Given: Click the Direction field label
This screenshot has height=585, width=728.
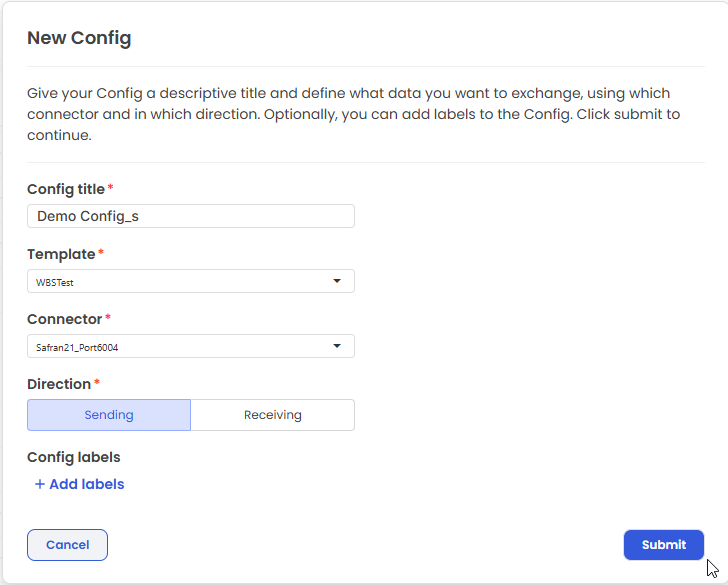Looking at the screenshot, I should coord(59,384).
